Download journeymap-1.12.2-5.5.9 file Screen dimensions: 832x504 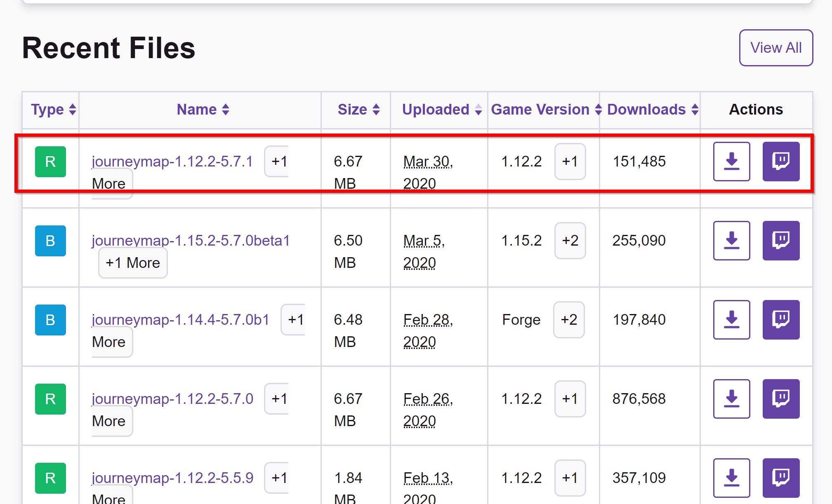click(x=731, y=478)
